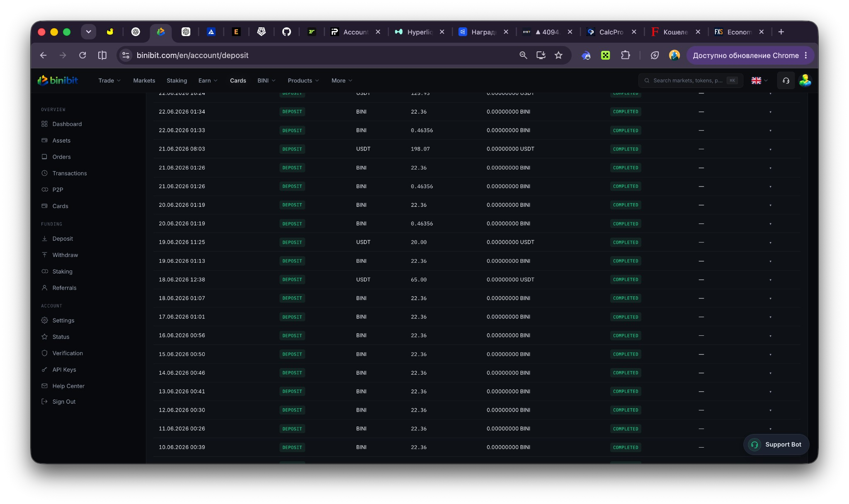Screen dimensions: 849x504
Task: Open Help Center
Action: pyautogui.click(x=68, y=386)
